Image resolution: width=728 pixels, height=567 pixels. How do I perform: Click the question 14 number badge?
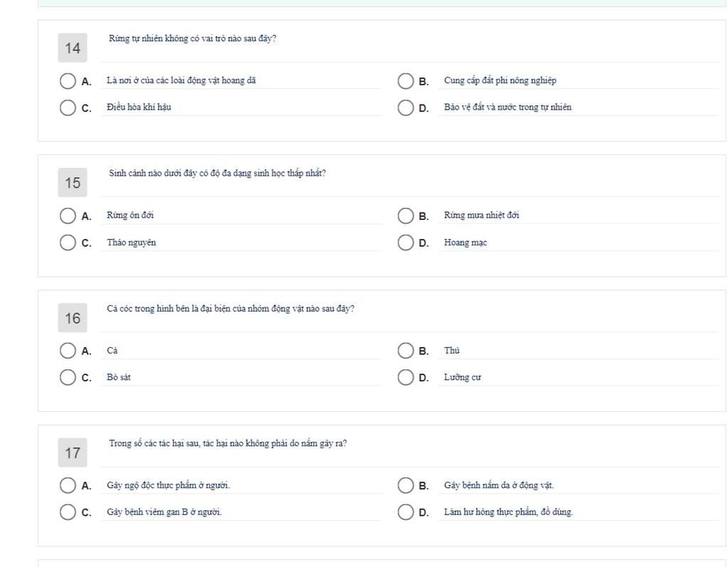(x=73, y=48)
